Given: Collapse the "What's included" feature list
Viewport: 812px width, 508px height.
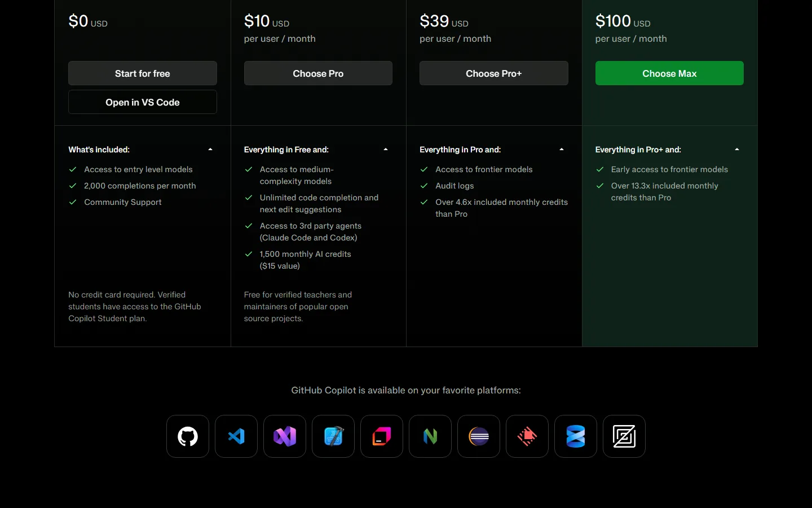Looking at the screenshot, I should (x=210, y=150).
